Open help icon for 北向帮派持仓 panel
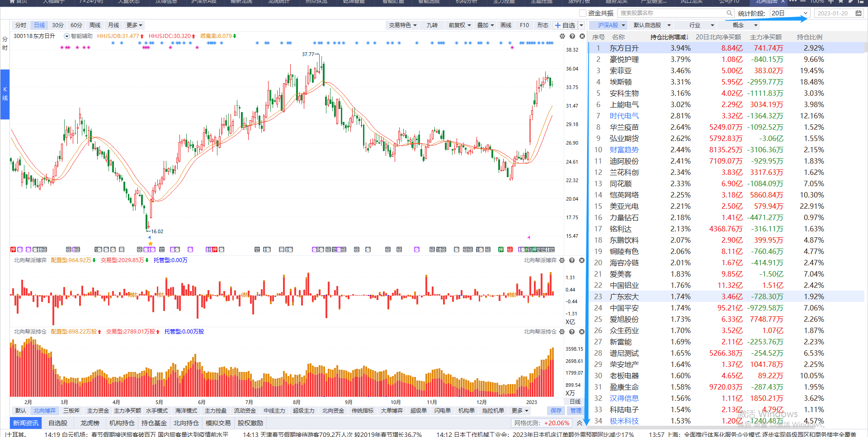This screenshot has width=868, height=437. point(572,332)
